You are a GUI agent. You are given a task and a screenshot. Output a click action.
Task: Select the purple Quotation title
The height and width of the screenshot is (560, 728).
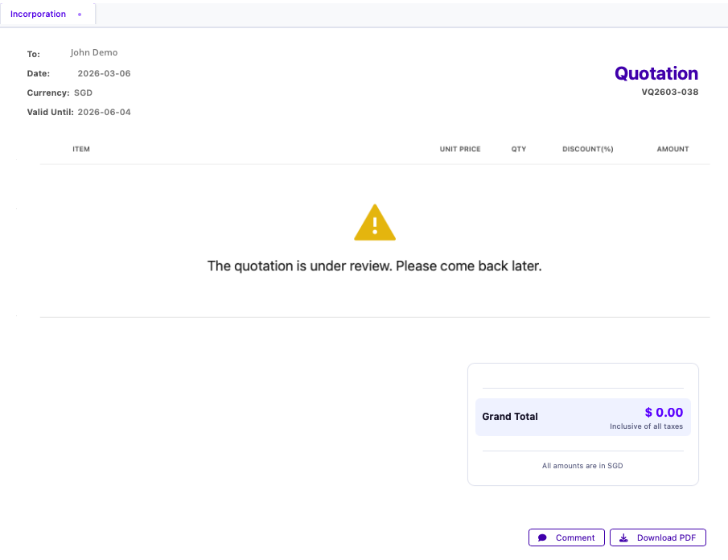pos(656,73)
